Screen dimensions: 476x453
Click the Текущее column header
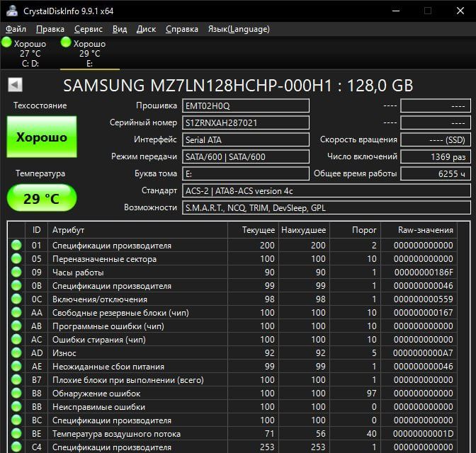(x=253, y=230)
